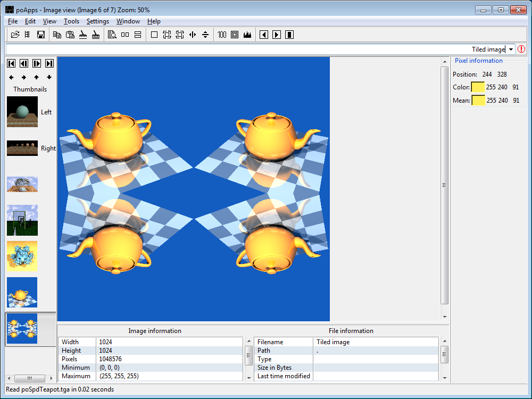Select the single teapot thumbnail

point(22,293)
